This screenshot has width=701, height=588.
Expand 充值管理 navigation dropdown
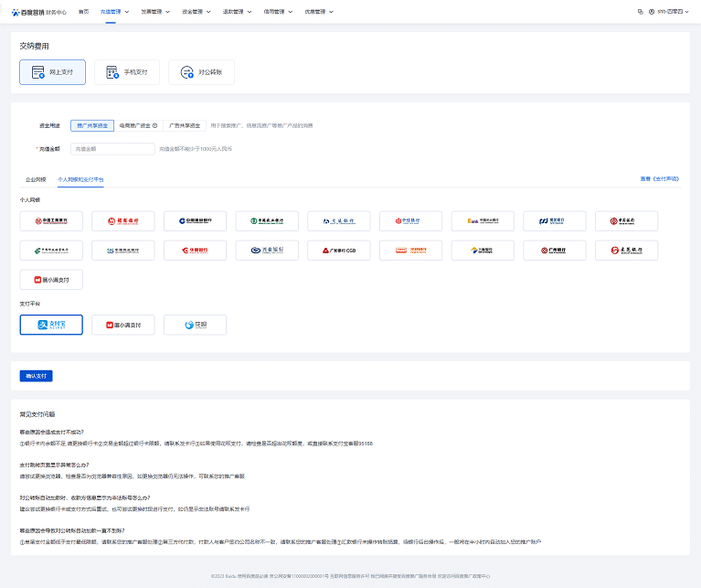(116, 12)
